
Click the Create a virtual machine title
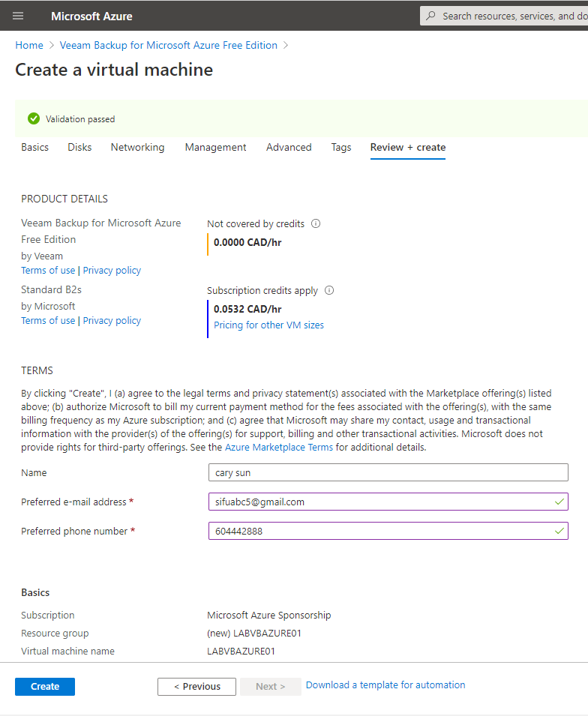pos(114,70)
